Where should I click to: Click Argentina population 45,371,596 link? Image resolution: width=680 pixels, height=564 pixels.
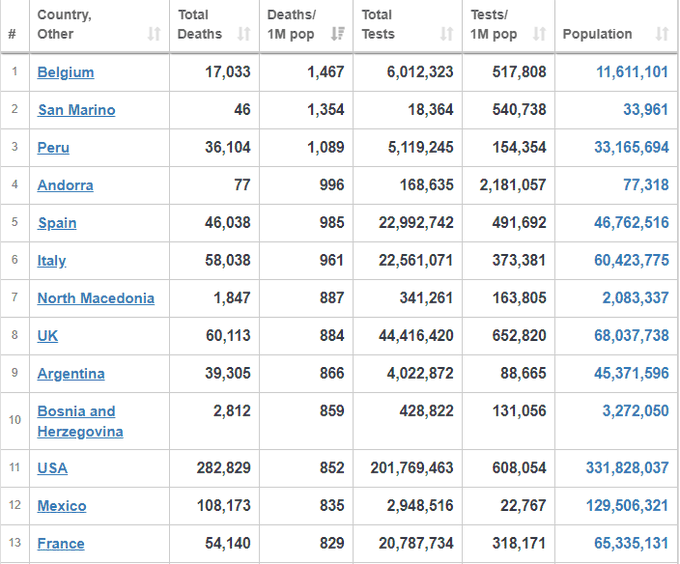pos(631,374)
